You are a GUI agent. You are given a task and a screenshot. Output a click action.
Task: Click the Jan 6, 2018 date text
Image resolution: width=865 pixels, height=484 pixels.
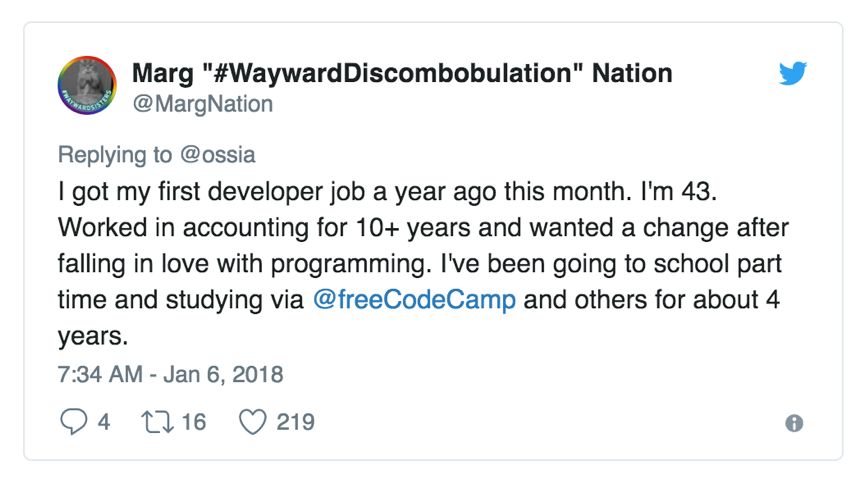[x=223, y=374]
